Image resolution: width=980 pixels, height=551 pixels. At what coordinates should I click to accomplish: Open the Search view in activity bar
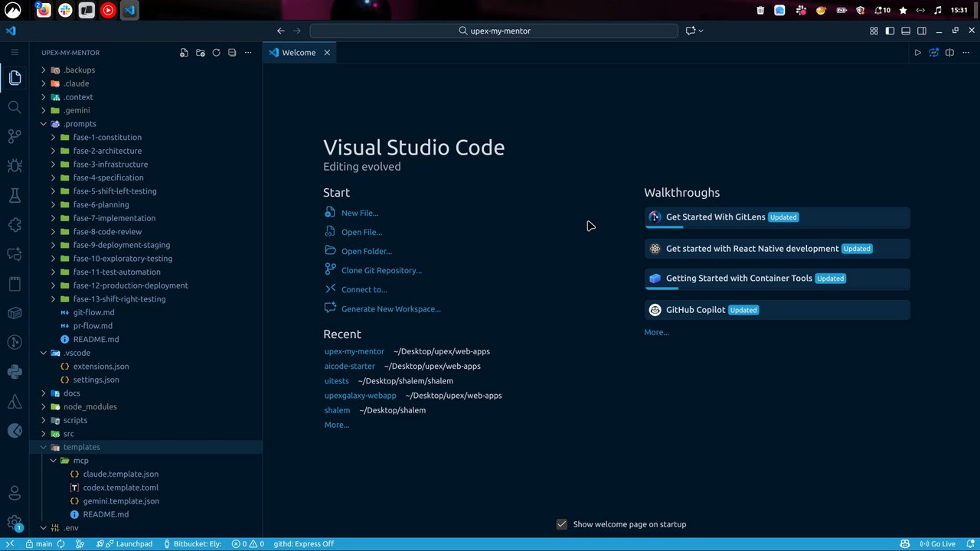tap(15, 107)
